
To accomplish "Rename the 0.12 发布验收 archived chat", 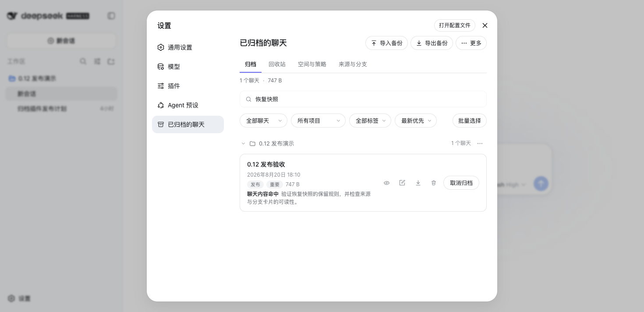I will [402, 183].
